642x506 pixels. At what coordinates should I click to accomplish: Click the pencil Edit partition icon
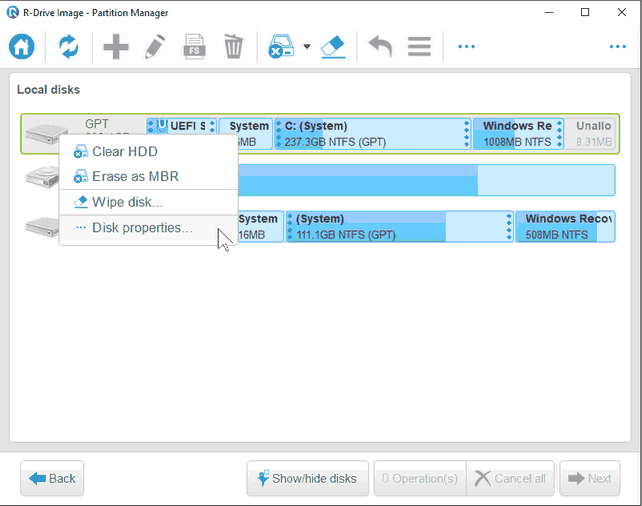(155, 47)
